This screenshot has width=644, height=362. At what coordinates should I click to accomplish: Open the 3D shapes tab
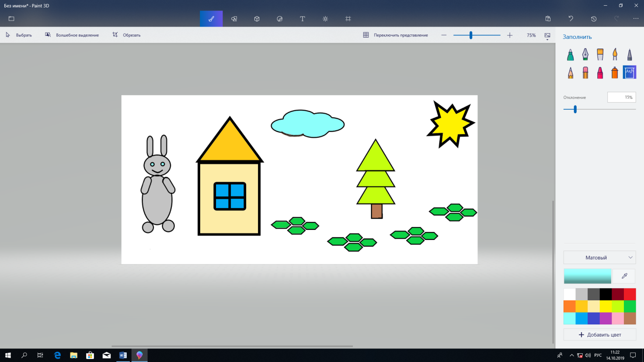point(257,19)
